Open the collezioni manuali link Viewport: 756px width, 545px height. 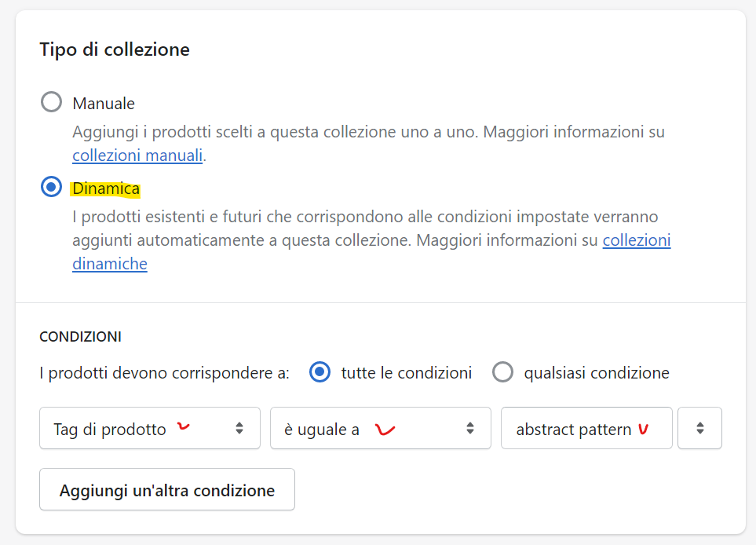[137, 155]
